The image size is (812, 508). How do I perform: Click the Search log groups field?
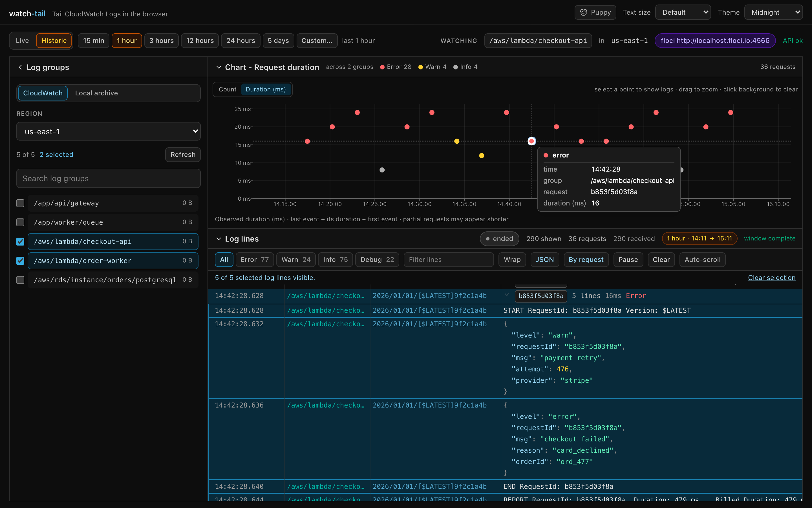click(108, 178)
